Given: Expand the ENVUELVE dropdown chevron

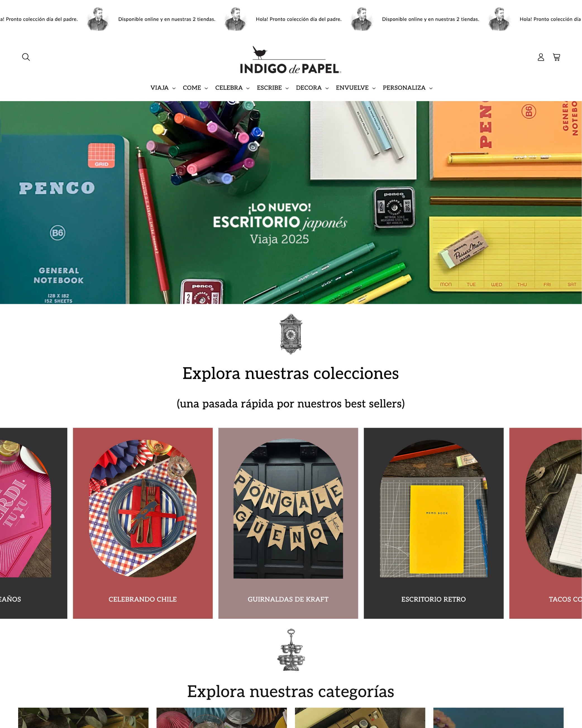Looking at the screenshot, I should click(374, 89).
